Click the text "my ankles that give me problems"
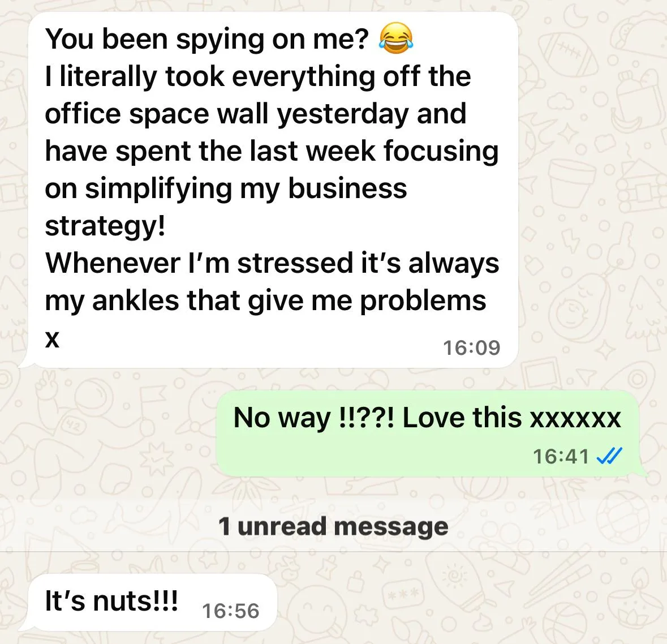Image resolution: width=667 pixels, height=644 pixels. 265,301
